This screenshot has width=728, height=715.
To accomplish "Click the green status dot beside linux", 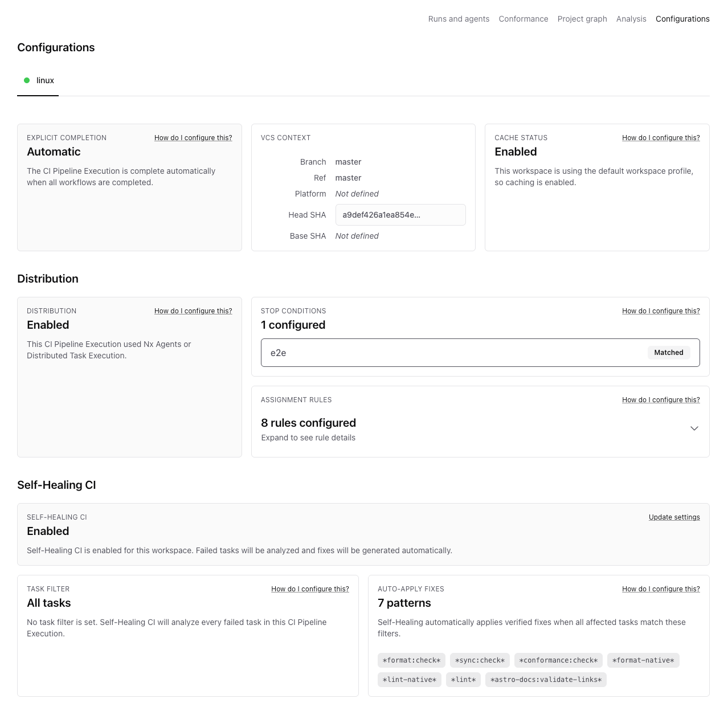I will click(27, 80).
